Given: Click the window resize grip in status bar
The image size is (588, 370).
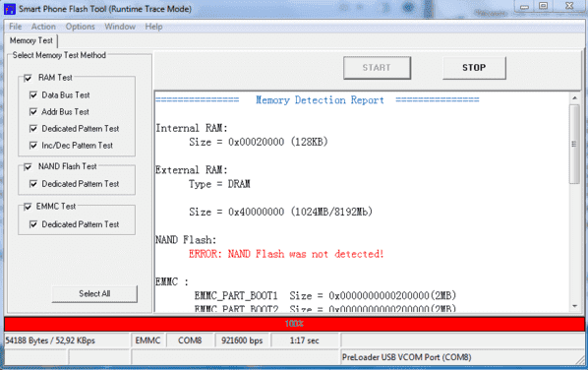Looking at the screenshot, I should (580, 359).
